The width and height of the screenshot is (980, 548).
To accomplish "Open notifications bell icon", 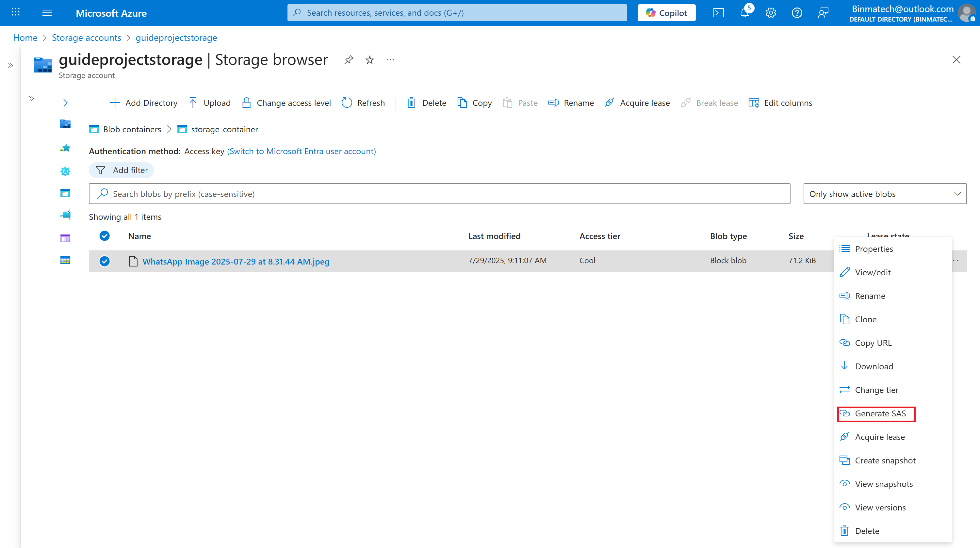I will (744, 13).
